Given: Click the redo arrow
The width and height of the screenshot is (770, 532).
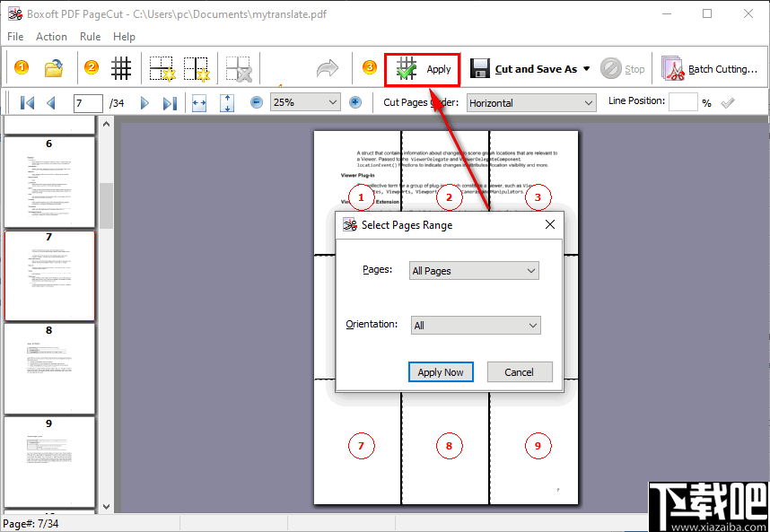Looking at the screenshot, I should point(326,67).
